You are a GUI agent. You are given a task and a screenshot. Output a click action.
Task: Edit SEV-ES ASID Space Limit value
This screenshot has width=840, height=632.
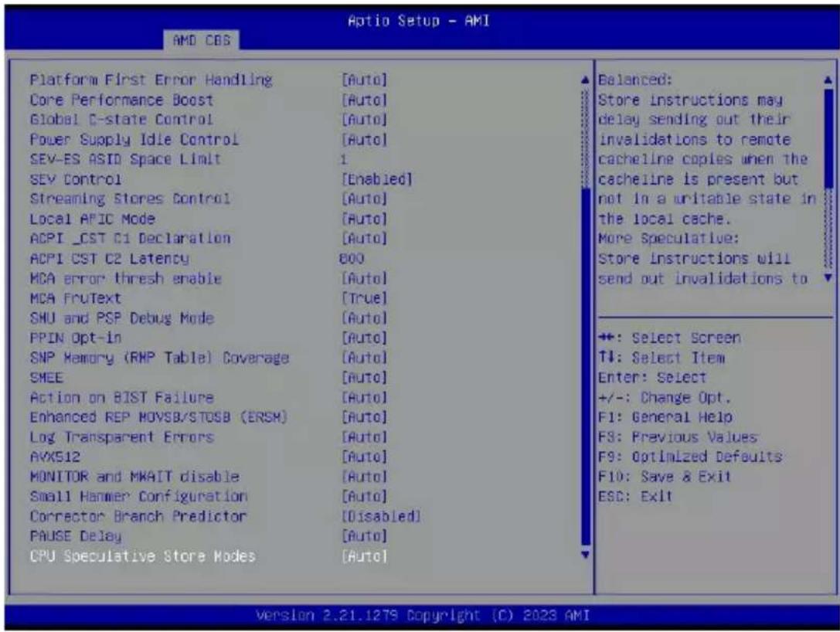tap(343, 160)
